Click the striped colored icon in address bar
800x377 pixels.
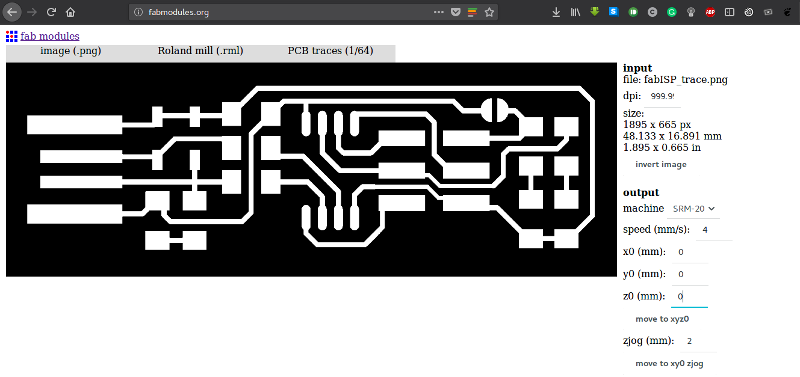[x=472, y=12]
